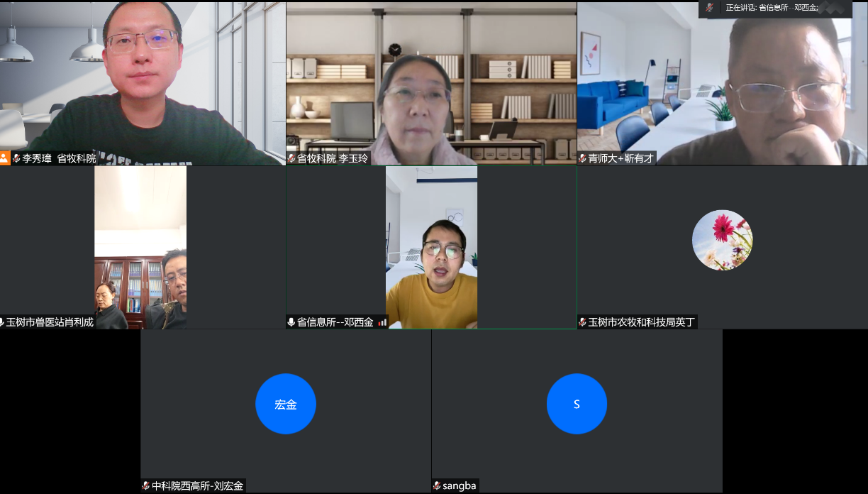Image resolution: width=868 pixels, height=494 pixels.
Task: Select the blue S avatar circle
Action: click(x=577, y=404)
